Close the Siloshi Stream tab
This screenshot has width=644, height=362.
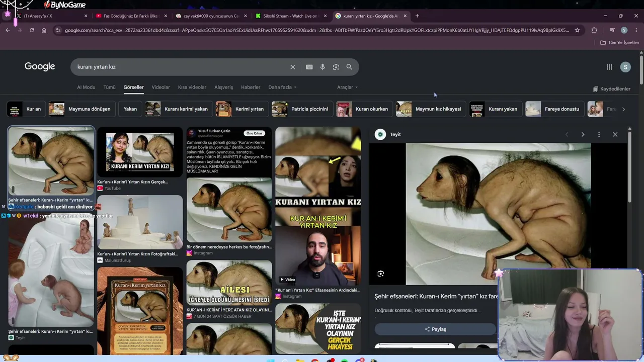(x=325, y=16)
